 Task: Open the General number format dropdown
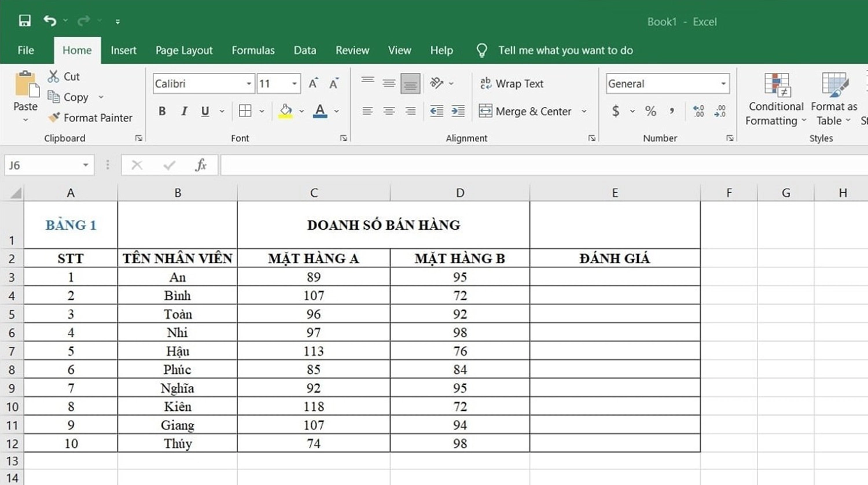723,84
